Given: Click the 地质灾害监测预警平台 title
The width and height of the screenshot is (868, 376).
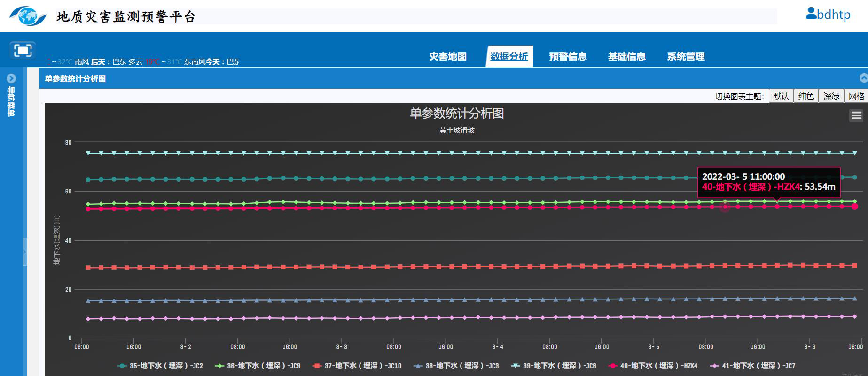Looking at the screenshot, I should (x=126, y=17).
